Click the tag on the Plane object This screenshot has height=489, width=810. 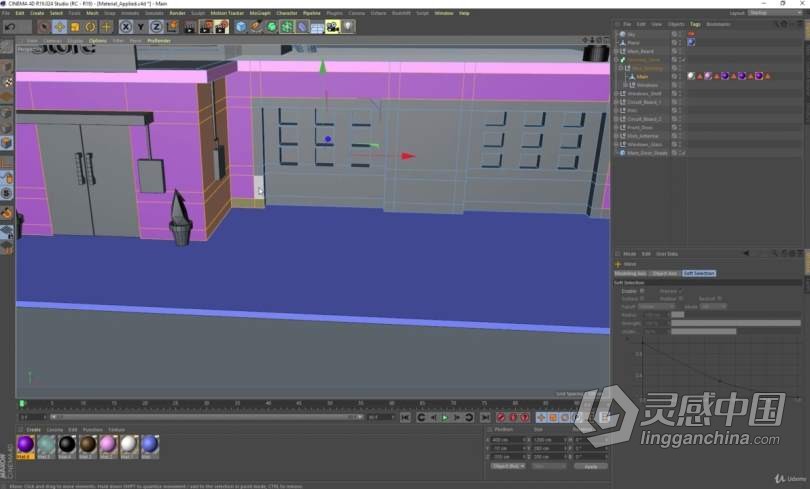pyautogui.click(x=691, y=42)
